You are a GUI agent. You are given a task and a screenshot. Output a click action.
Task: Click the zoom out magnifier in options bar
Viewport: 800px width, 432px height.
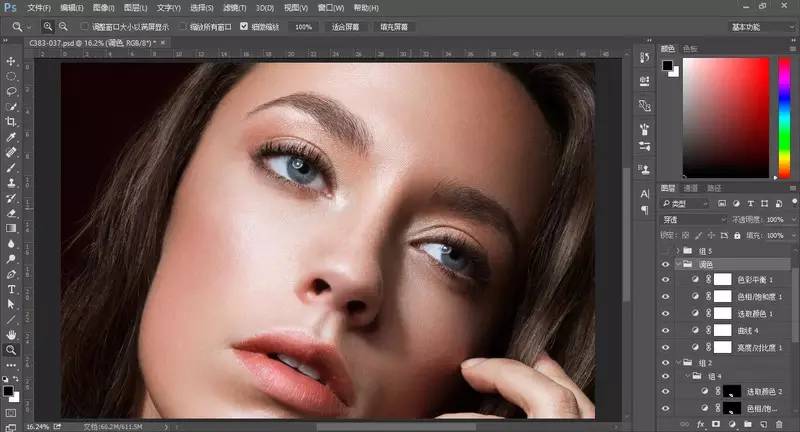pyautogui.click(x=63, y=26)
